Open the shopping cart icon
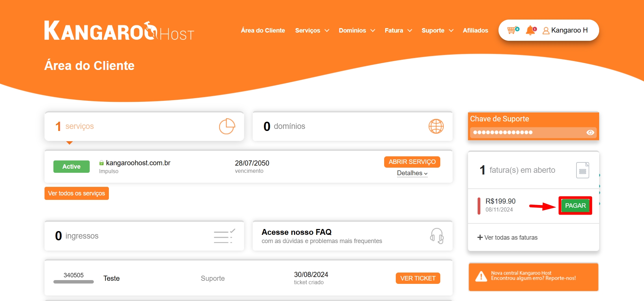The height and width of the screenshot is (301, 644). [512, 30]
